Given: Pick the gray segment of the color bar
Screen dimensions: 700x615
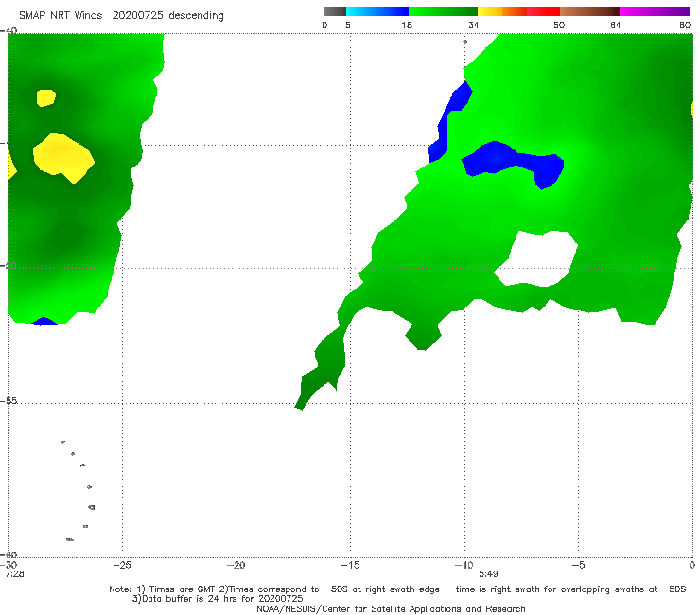Looking at the screenshot, I should pyautogui.click(x=334, y=11).
